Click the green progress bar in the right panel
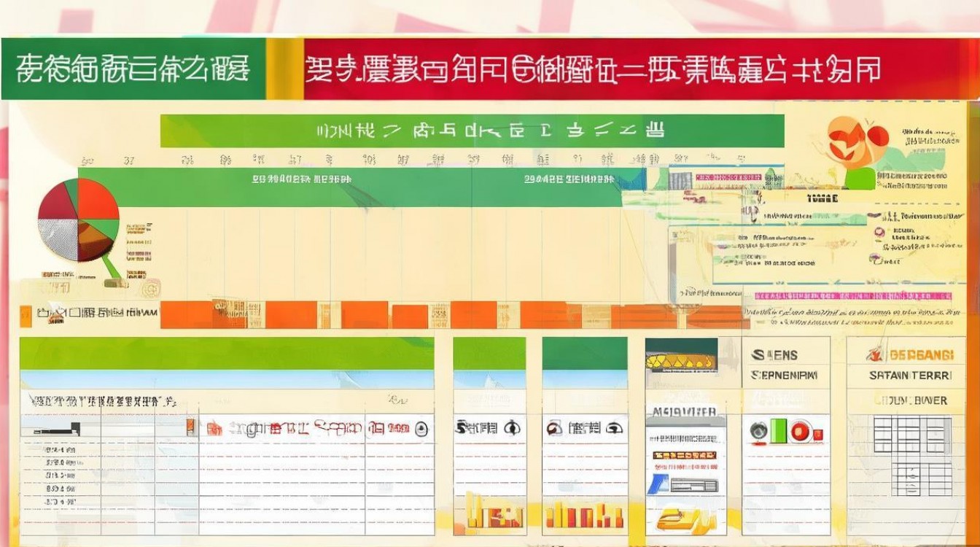This screenshot has height=547, width=980. pyautogui.click(x=779, y=430)
